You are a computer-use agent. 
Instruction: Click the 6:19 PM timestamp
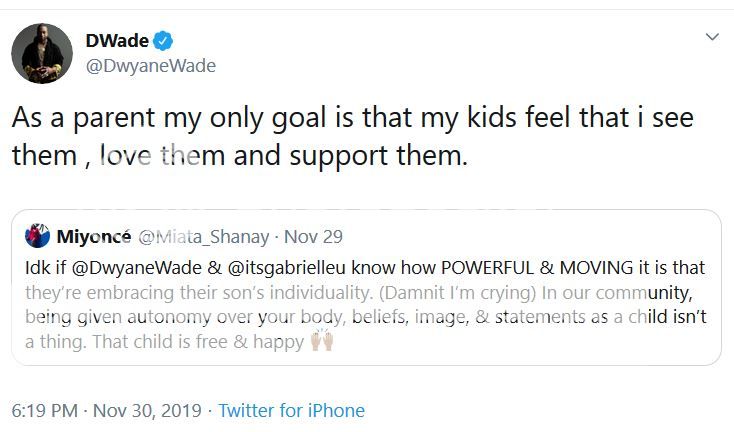[x=44, y=411]
